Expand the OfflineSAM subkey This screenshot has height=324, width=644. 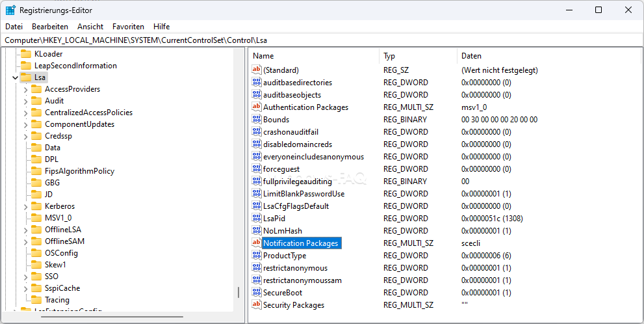pos(26,241)
